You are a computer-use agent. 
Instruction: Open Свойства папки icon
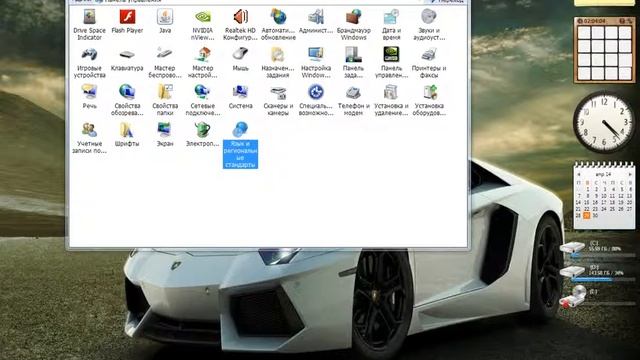[165, 100]
